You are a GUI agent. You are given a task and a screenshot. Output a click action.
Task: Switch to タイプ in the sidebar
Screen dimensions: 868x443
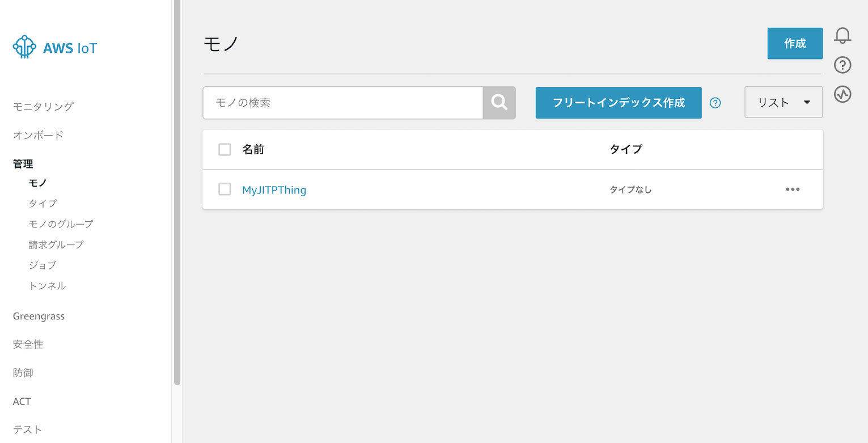42,203
